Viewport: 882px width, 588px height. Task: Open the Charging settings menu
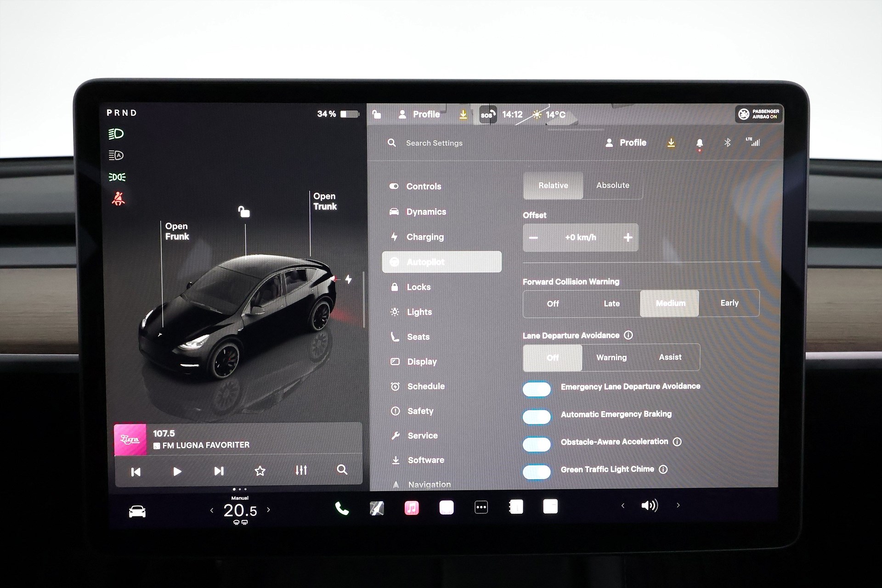tap(425, 237)
